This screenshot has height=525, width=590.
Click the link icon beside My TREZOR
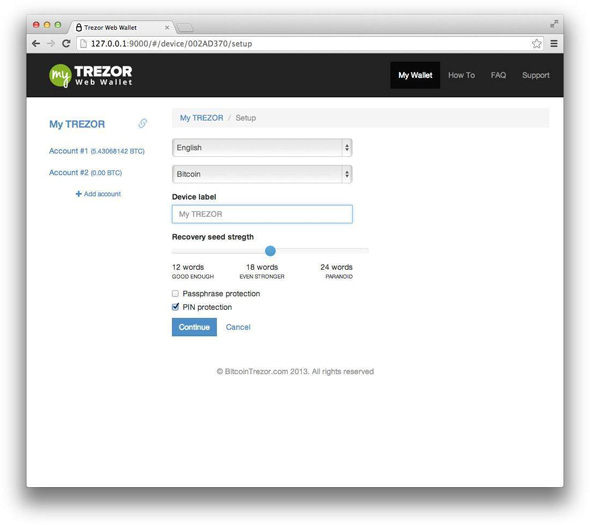(143, 123)
